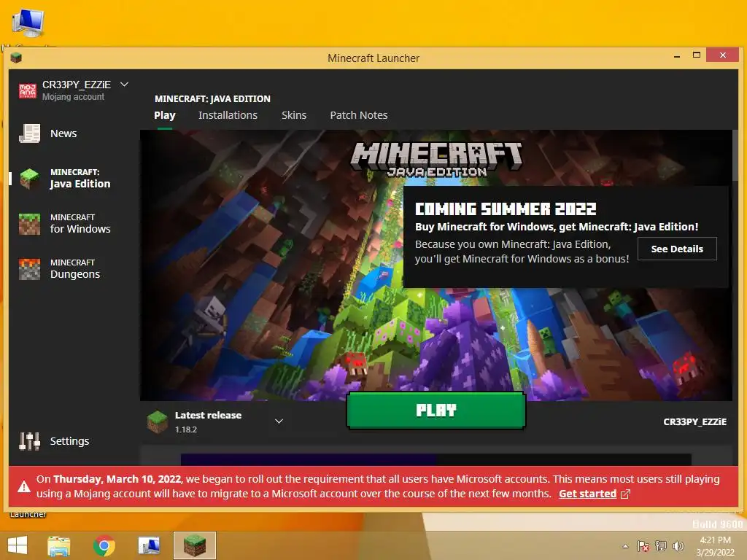Click the Minecraft Java Edition logo banner
This screenshot has width=747, height=560.
coord(436,160)
